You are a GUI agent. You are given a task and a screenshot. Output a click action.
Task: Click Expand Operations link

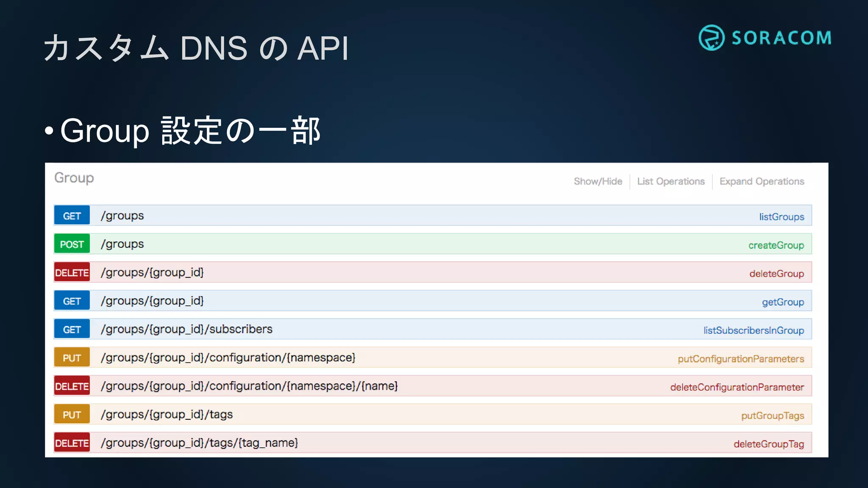click(762, 181)
